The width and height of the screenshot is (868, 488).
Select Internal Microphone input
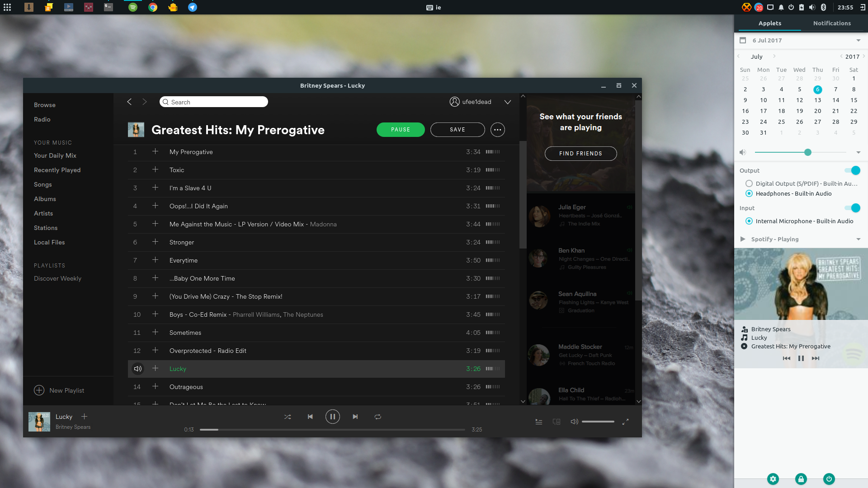click(x=749, y=221)
